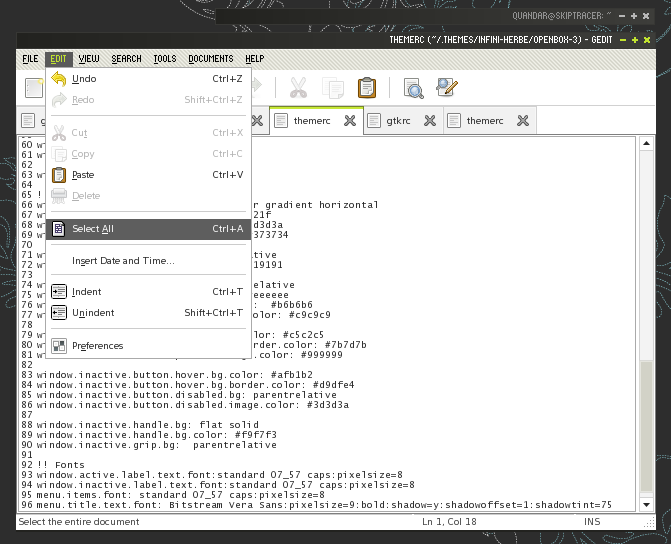Click line 86 disabled.image.color text
Screen dimensions: 671x544
pos(193,405)
